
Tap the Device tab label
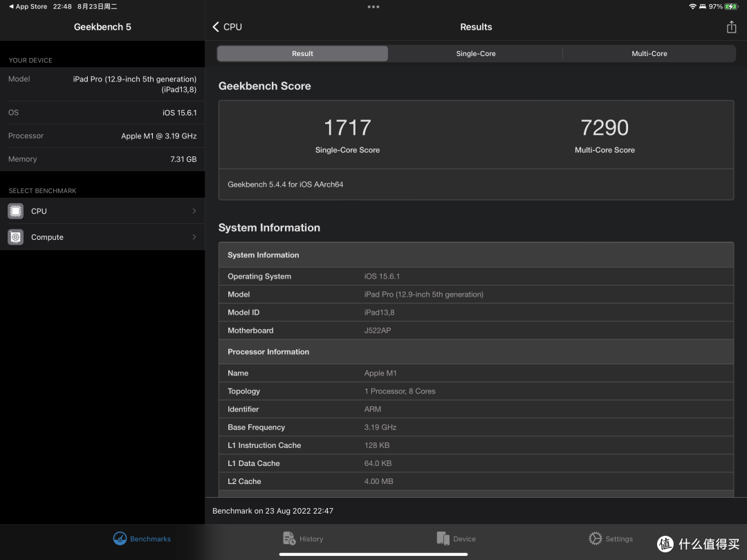[x=464, y=539]
